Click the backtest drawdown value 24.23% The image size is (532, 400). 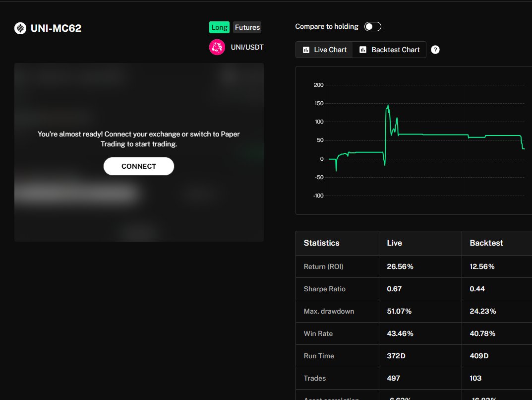coord(483,311)
